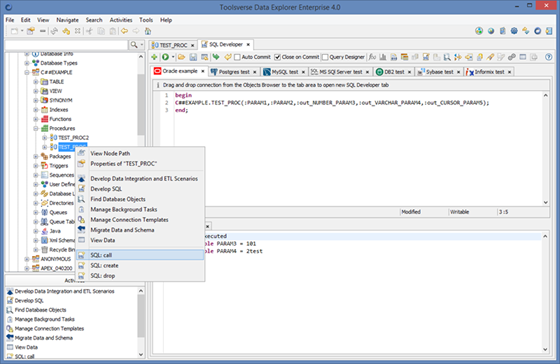
Task: Click the lightning bolt icon in top-right toolbar
Action: pos(525,31)
